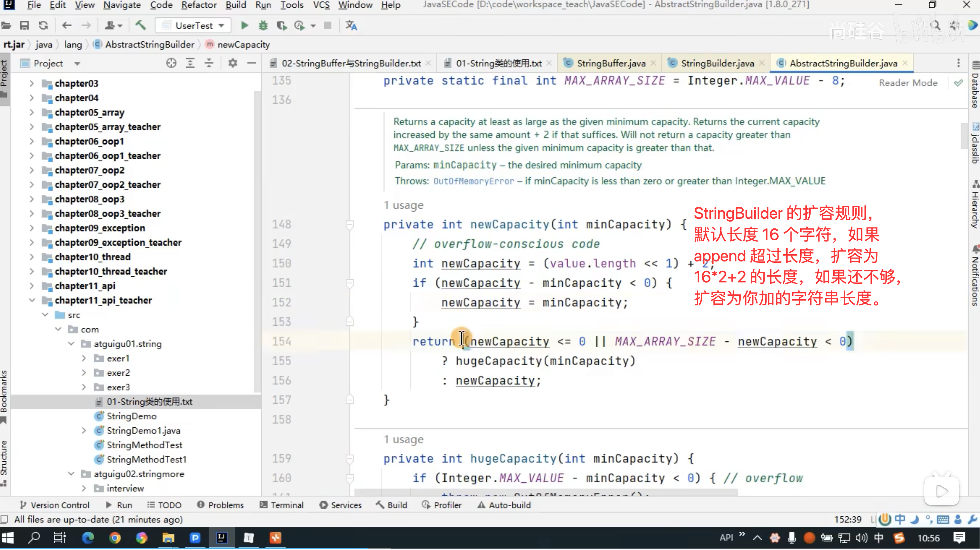This screenshot has width=980, height=550.
Task: Click the green Run button in toolbar
Action: pos(245,26)
